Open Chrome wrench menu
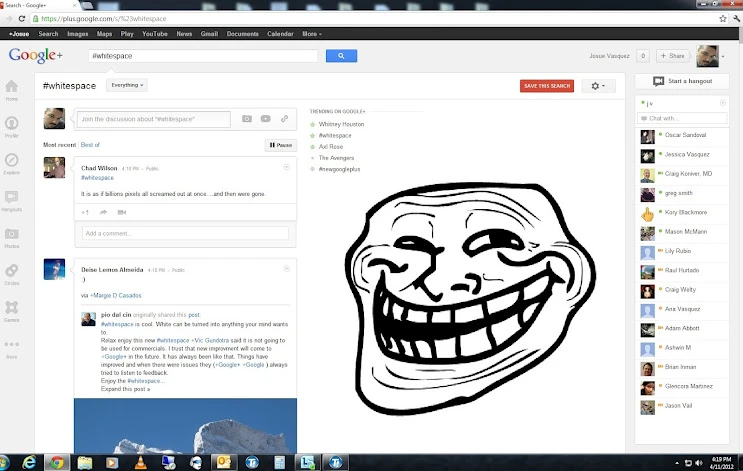Screen dimensions: 743x471 click(x=736, y=18)
